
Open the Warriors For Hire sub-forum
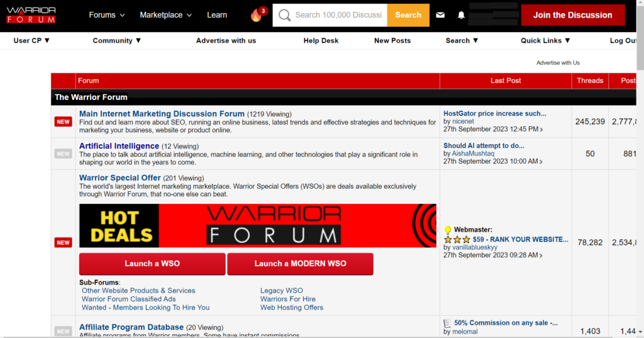pyautogui.click(x=288, y=300)
